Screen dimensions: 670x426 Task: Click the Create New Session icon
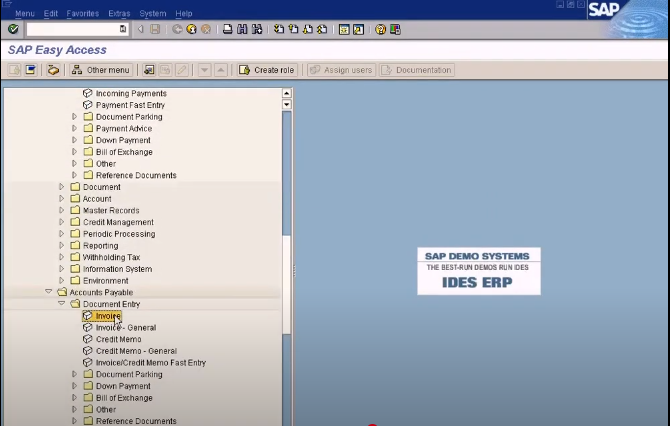tap(344, 29)
